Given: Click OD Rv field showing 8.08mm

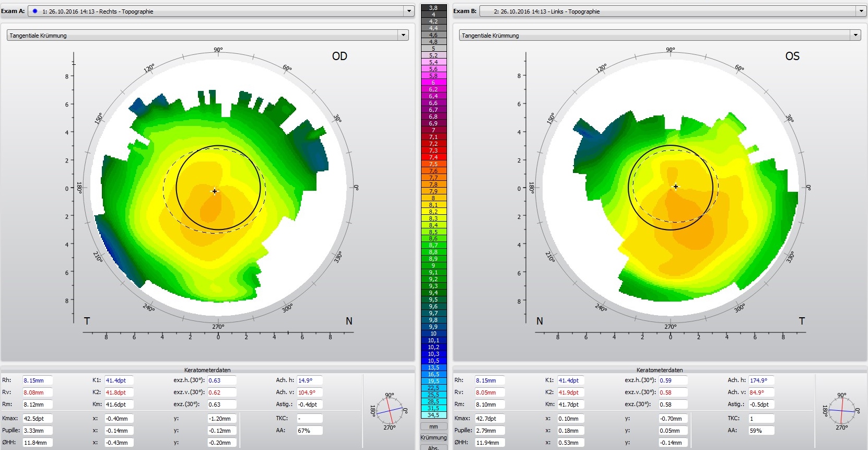Looking at the screenshot, I should pos(37,393).
